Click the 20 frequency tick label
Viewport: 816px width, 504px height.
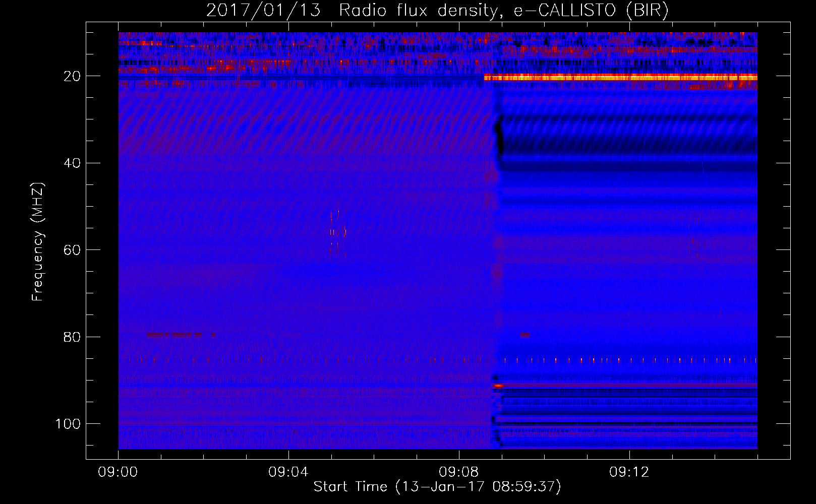[72, 76]
